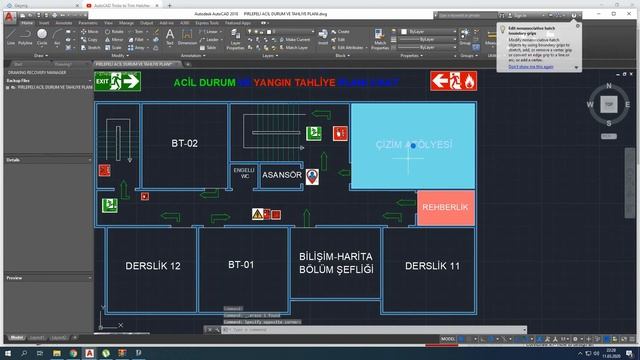The image size is (640, 360).
Task: Open the View ribbon tab
Action: (108, 23)
